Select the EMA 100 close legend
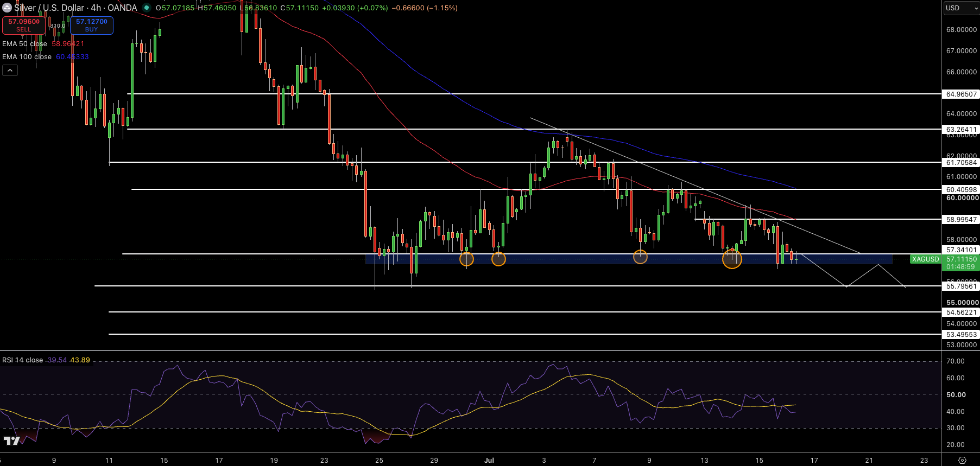980x466 pixels. click(27, 57)
